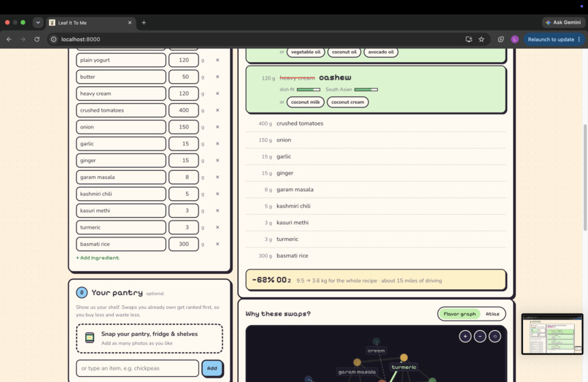Remove the plain yogurt ingredient row
Viewport: 588px width, 382px height.
click(x=217, y=60)
